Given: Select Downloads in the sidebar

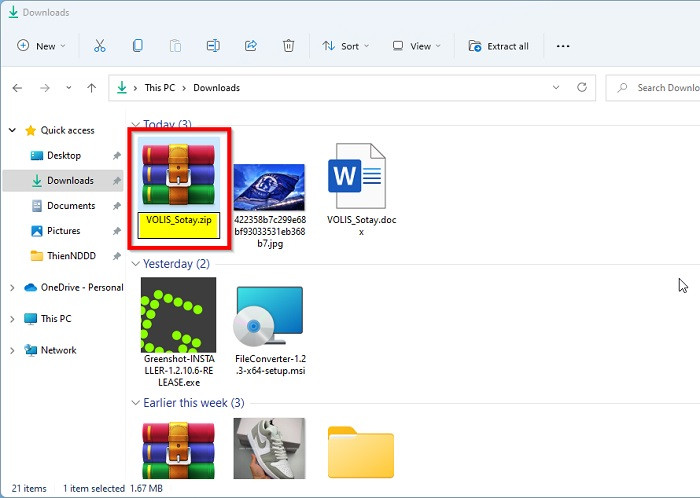Looking at the screenshot, I should [x=63, y=180].
